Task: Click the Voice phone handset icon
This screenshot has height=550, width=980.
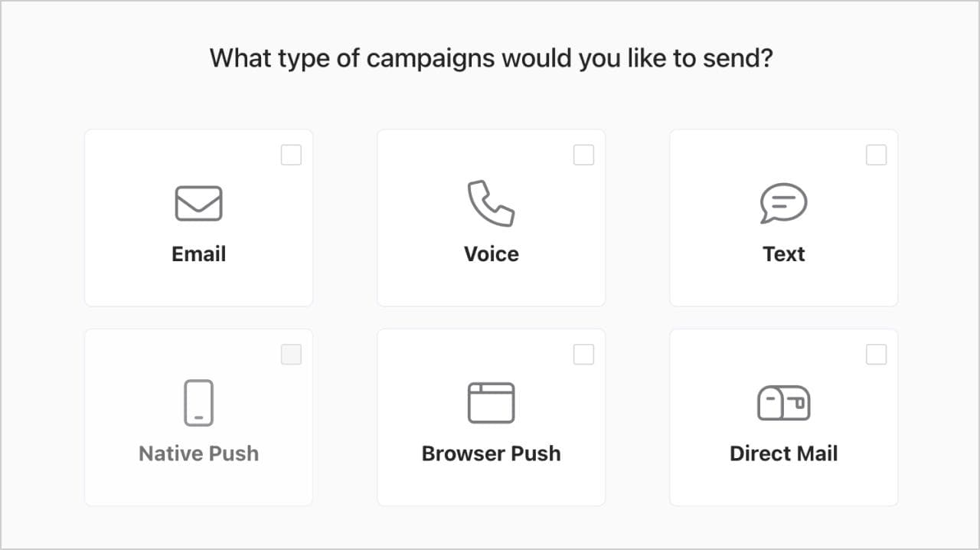Action: (x=491, y=204)
